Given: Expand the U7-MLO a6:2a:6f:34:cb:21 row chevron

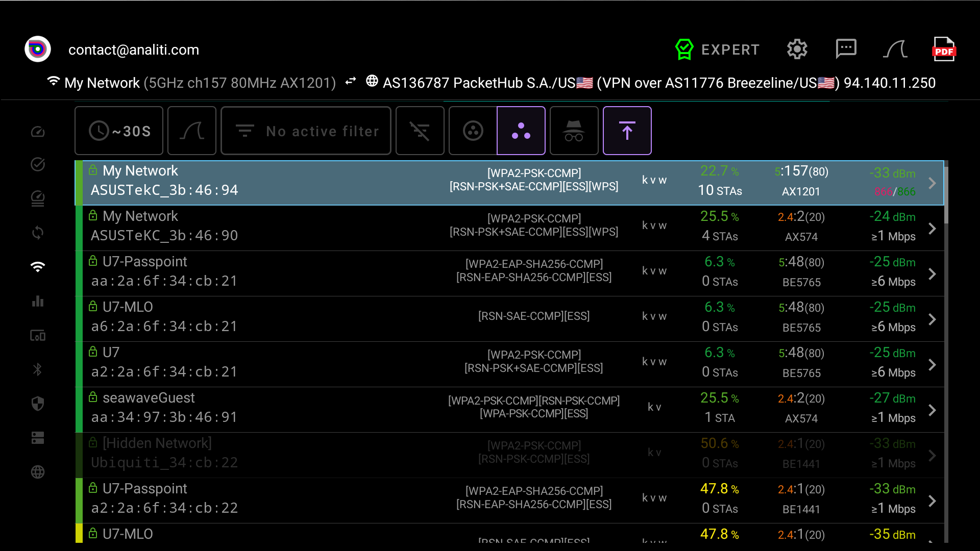Looking at the screenshot, I should point(932,319).
